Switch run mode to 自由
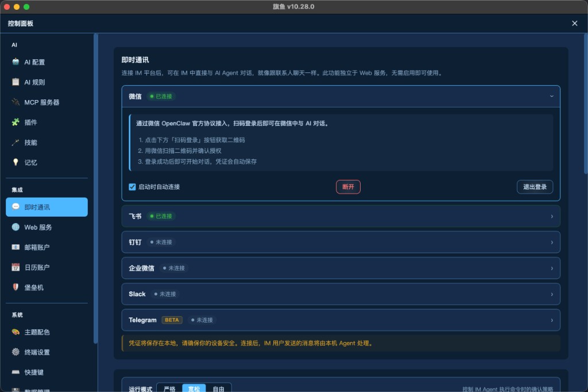588x392 pixels. [x=219, y=388]
